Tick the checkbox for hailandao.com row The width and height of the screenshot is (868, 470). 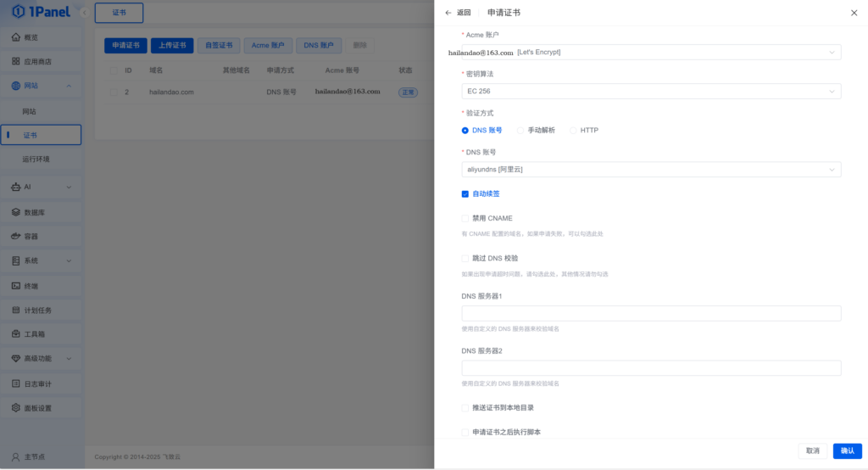coord(114,92)
